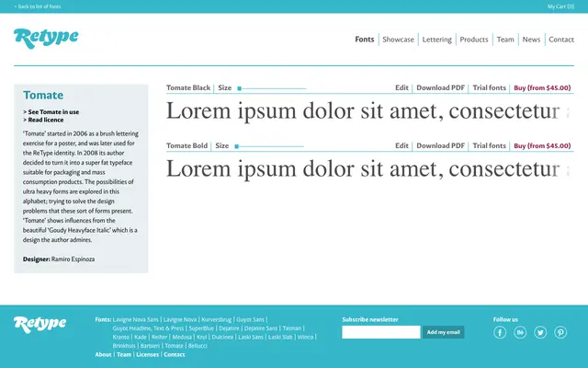The height and width of the screenshot is (368, 588).
Task: Open the Team link in the footer
Action: click(124, 354)
